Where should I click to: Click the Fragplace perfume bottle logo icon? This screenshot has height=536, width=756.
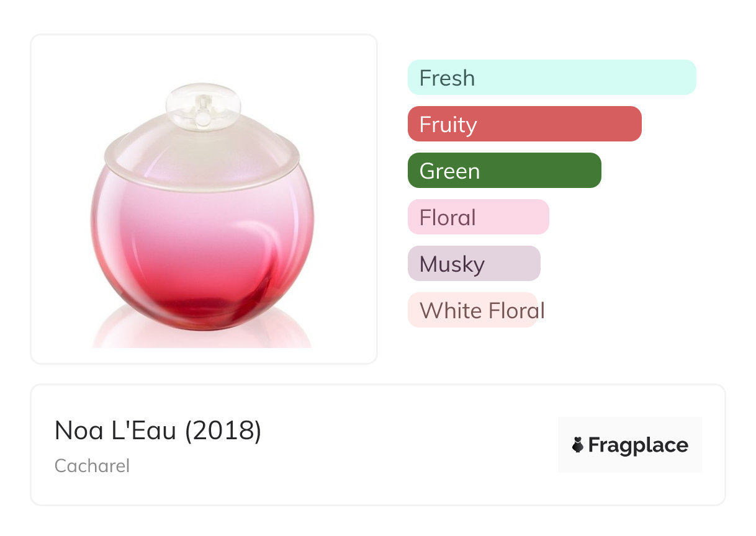578,445
